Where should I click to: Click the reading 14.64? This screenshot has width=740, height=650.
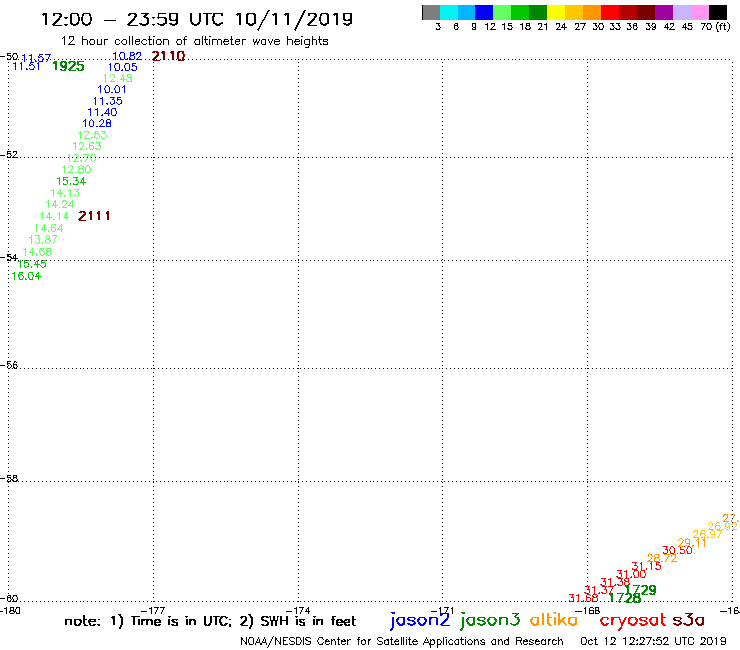pos(49,228)
